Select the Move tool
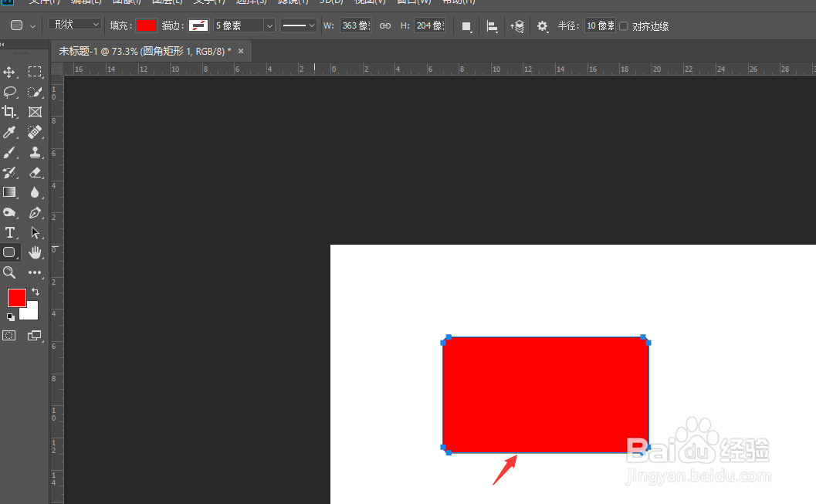Viewport: 816px width, 504px height. tap(9, 72)
